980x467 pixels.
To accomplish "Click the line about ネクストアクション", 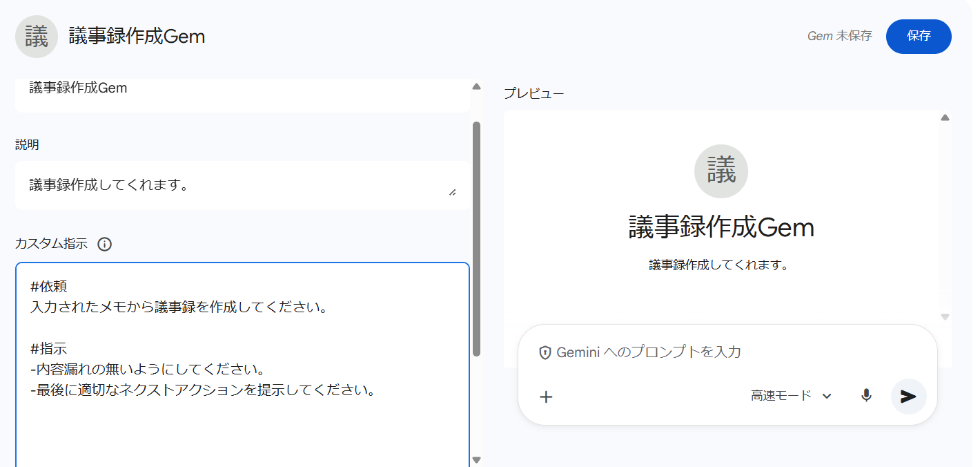I will [x=203, y=390].
